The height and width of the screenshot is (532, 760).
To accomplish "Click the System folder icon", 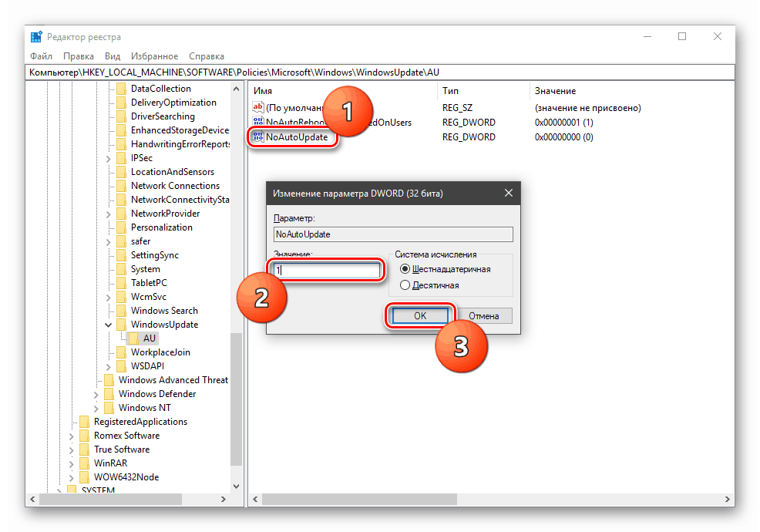I will (x=122, y=269).
